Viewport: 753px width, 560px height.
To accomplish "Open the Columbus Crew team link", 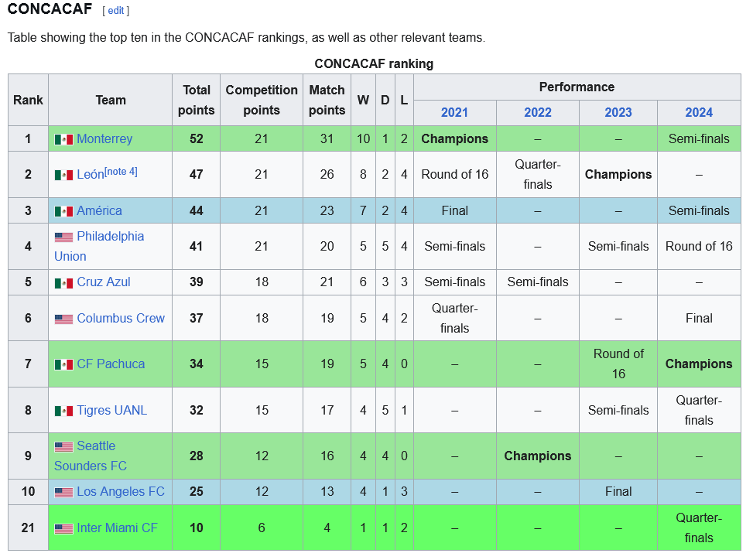I will (x=121, y=318).
